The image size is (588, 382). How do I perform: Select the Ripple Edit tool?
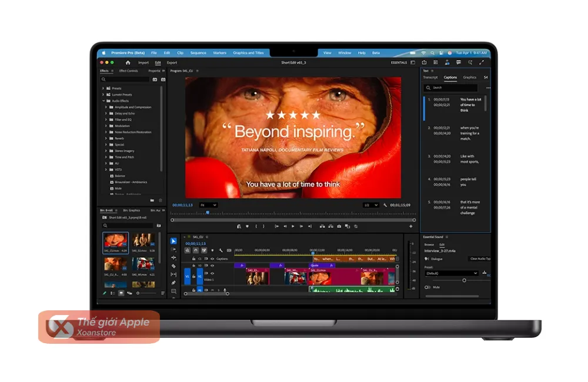[x=173, y=258]
